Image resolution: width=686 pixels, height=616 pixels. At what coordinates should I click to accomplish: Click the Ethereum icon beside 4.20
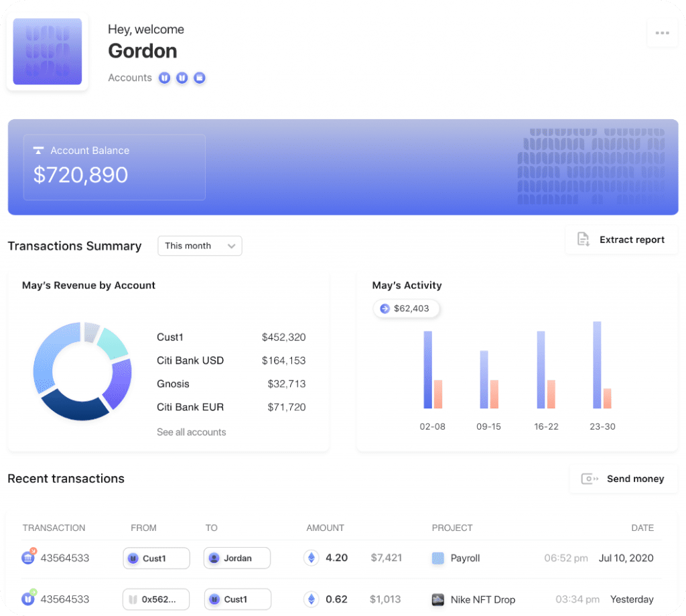point(311,558)
